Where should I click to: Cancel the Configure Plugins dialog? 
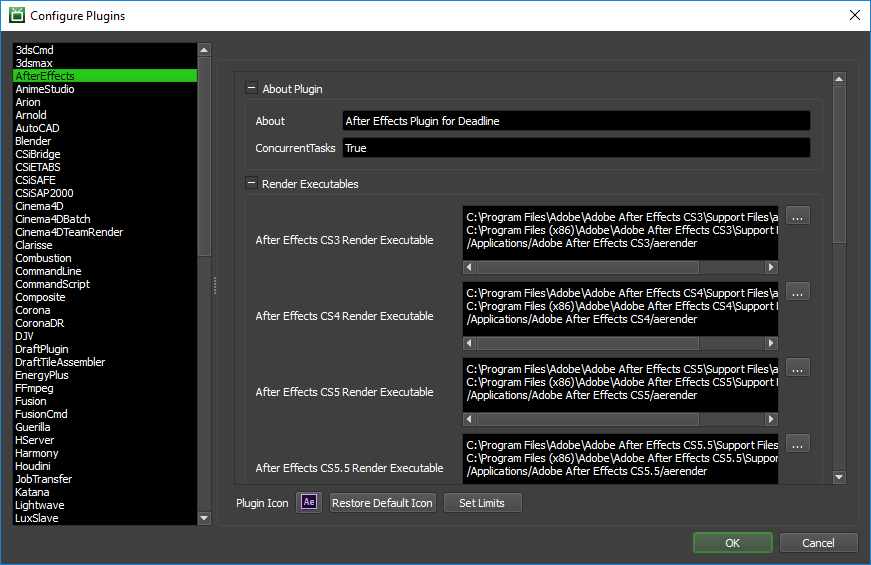(x=818, y=542)
